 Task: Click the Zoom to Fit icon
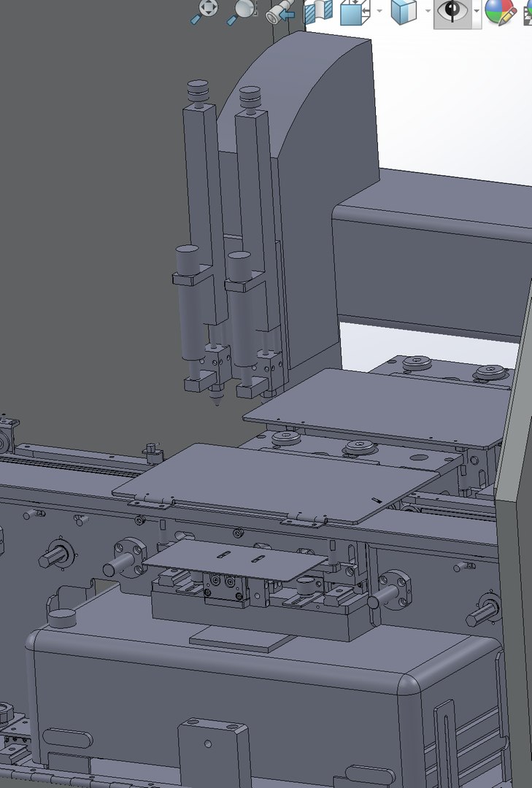pyautogui.click(x=204, y=11)
